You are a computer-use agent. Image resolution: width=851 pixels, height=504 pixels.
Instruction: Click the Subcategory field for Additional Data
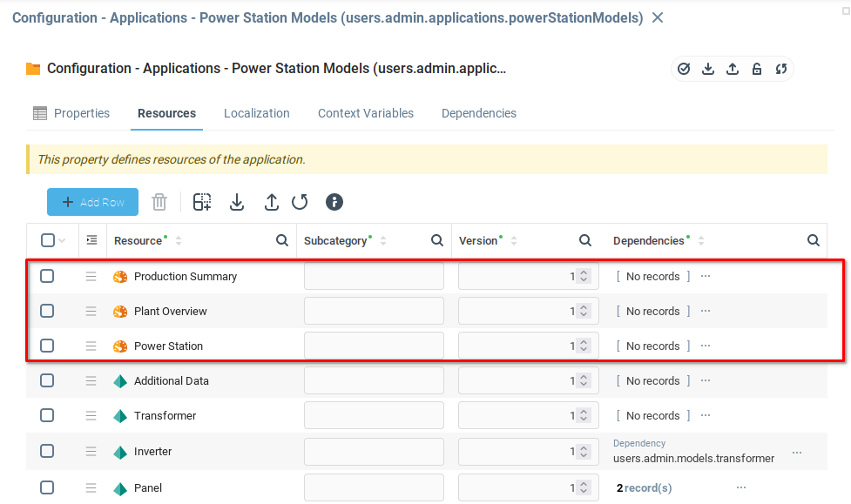tap(374, 380)
